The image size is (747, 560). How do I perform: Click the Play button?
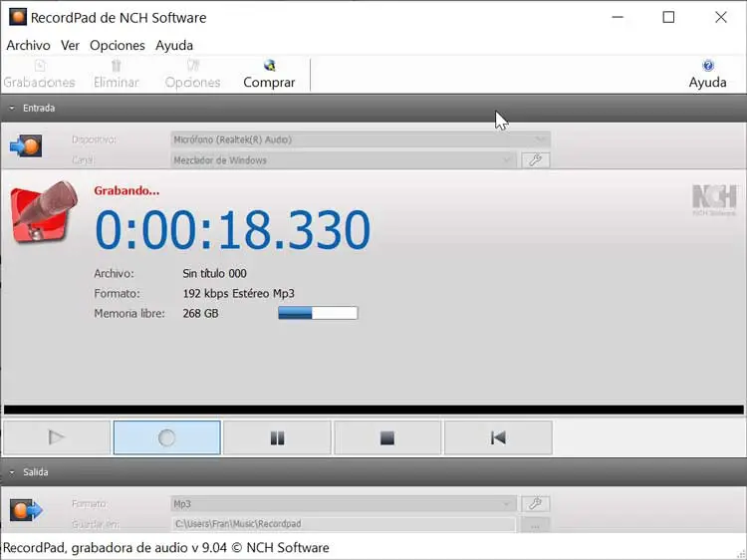(x=57, y=437)
